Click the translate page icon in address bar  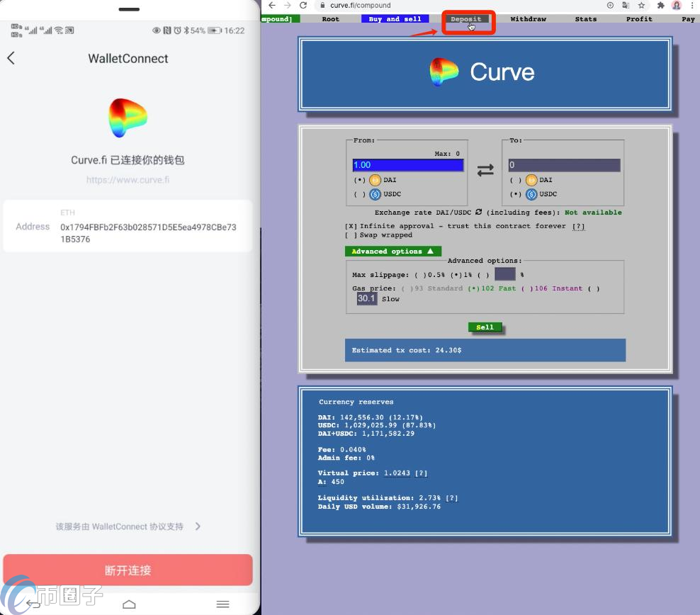(626, 6)
